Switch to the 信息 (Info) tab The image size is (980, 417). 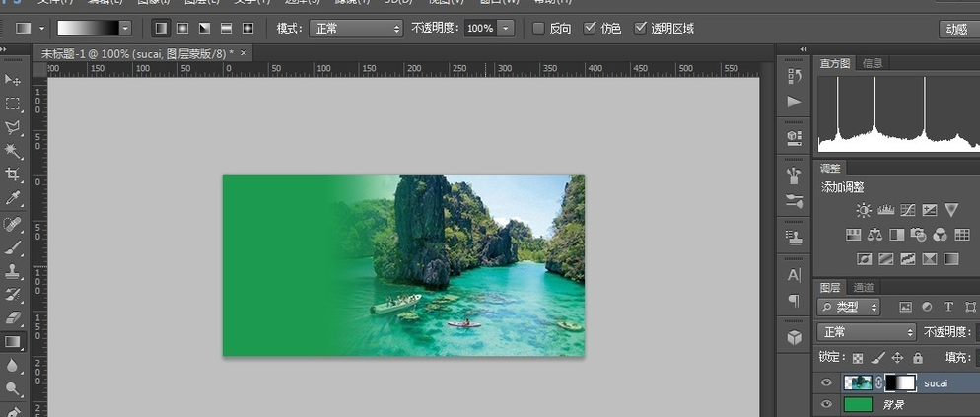point(873,63)
